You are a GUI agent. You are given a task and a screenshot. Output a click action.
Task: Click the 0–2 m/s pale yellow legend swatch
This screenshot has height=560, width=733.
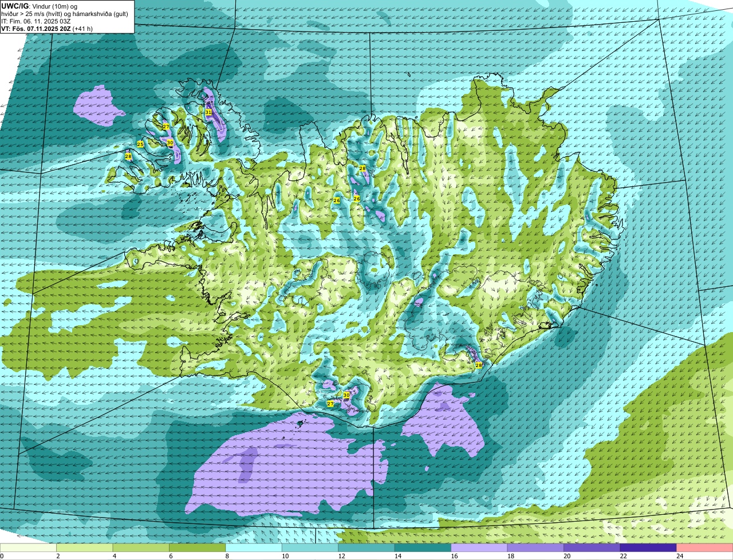(29, 547)
